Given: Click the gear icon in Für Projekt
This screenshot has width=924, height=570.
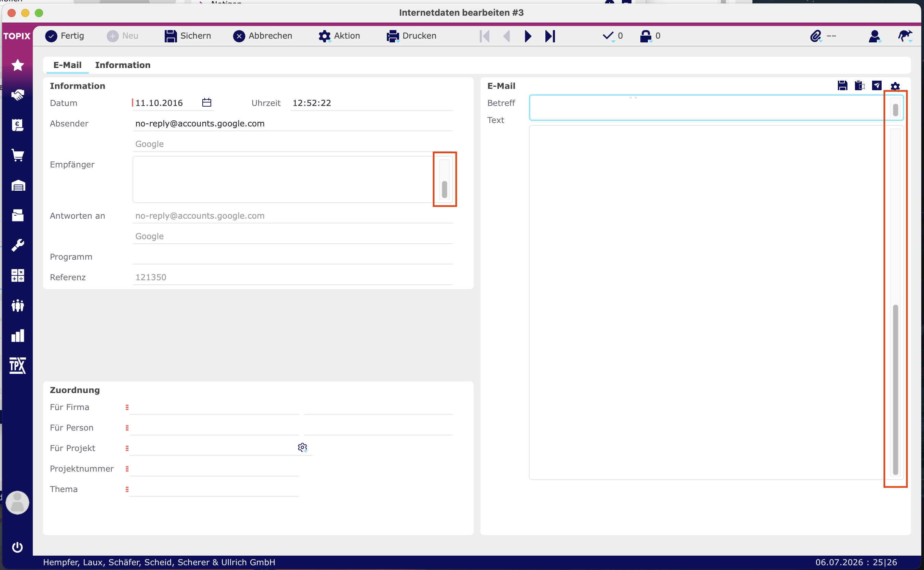Looking at the screenshot, I should [x=302, y=447].
